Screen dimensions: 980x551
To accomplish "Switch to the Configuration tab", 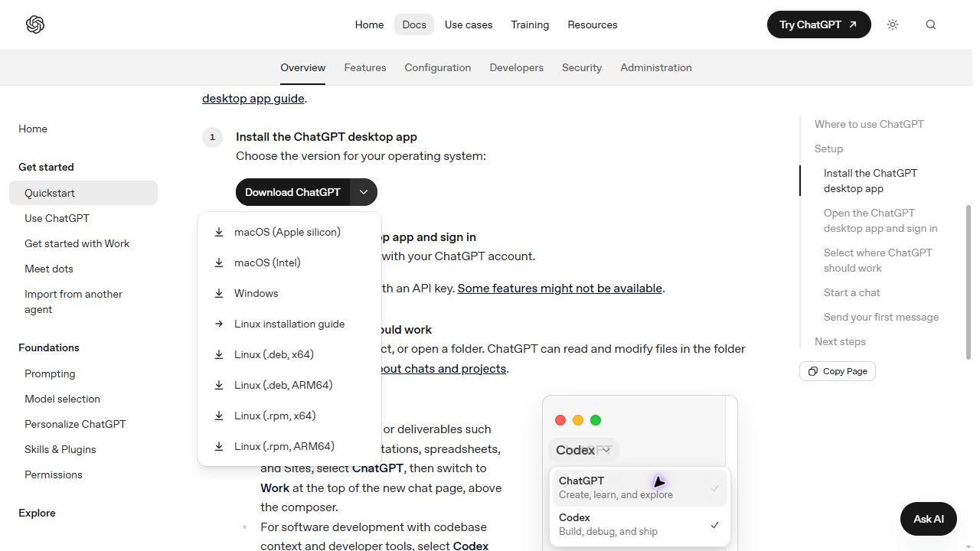I will tap(438, 67).
